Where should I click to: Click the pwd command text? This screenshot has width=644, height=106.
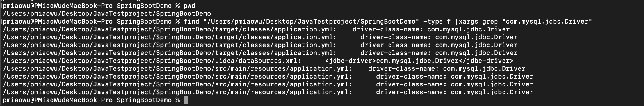(189, 6)
